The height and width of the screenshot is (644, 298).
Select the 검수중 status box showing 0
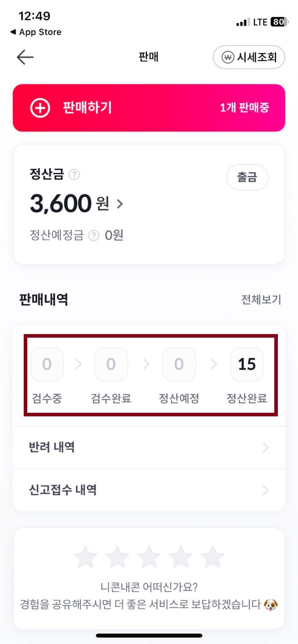[x=47, y=364]
